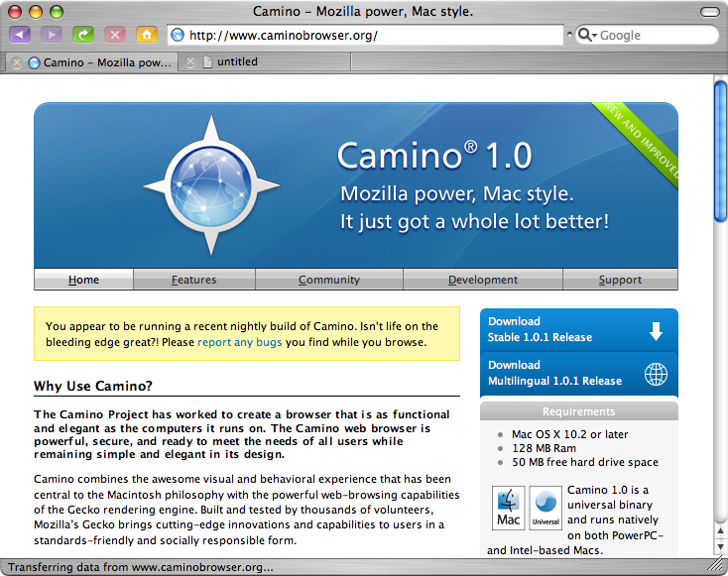Viewport: 728px width, 576px height.
Task: Follow the report any bugs link
Action: pos(240,342)
